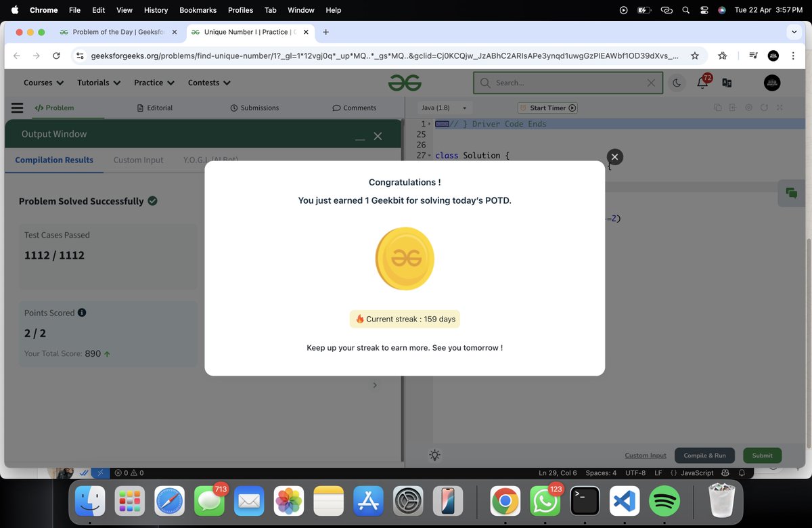Viewport: 812px width, 528px height.
Task: Click the gold Geekbit coin image
Action: pyautogui.click(x=405, y=259)
